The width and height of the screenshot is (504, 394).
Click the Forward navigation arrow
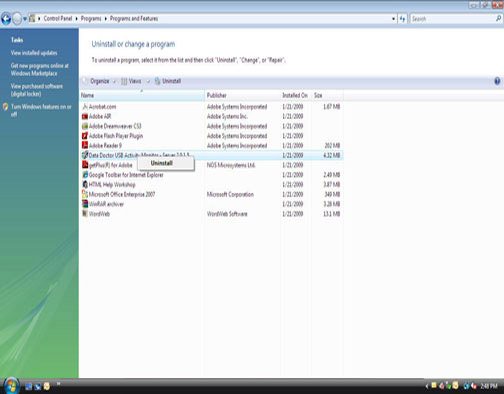coord(17,19)
